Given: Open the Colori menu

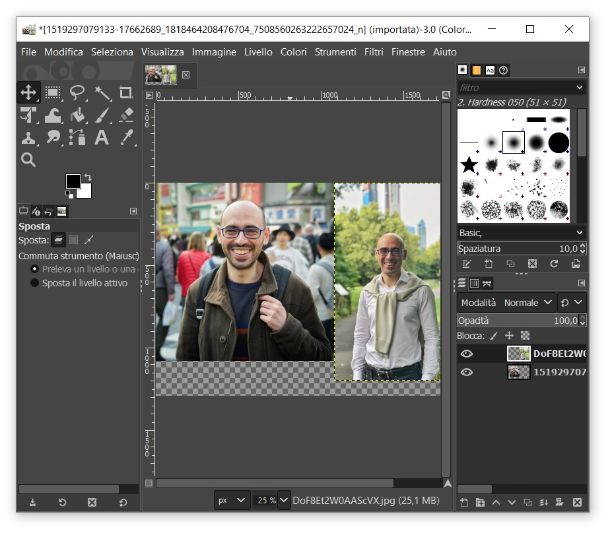Looking at the screenshot, I should pos(293,52).
